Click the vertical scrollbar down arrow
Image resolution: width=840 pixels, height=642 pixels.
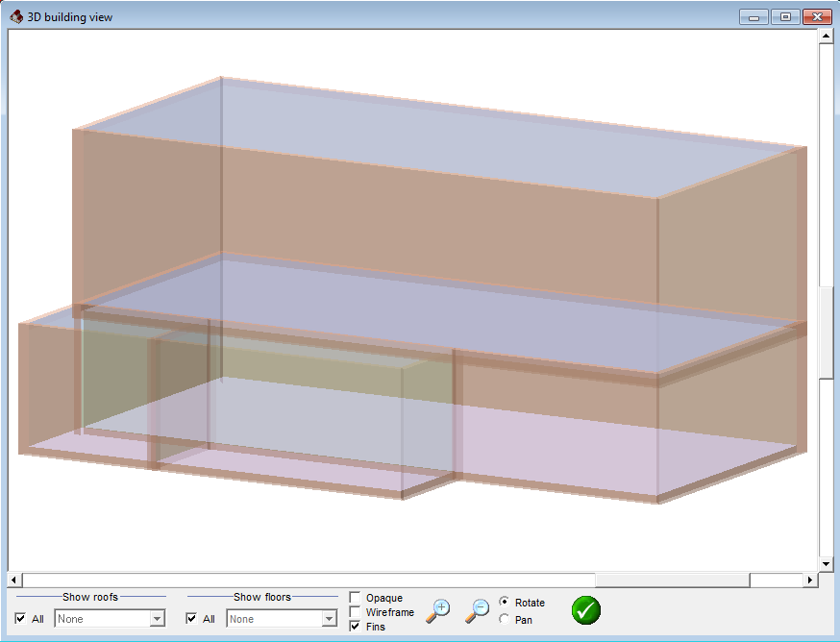pyautogui.click(x=826, y=564)
